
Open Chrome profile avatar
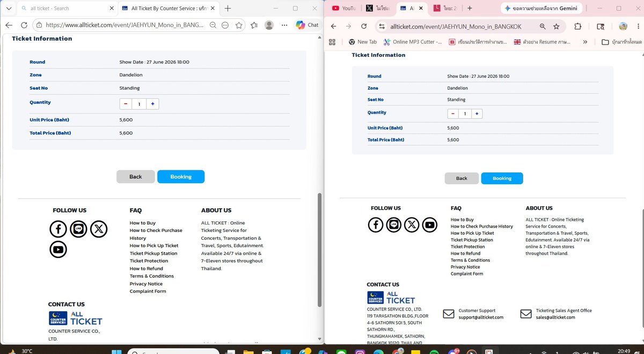623,26
